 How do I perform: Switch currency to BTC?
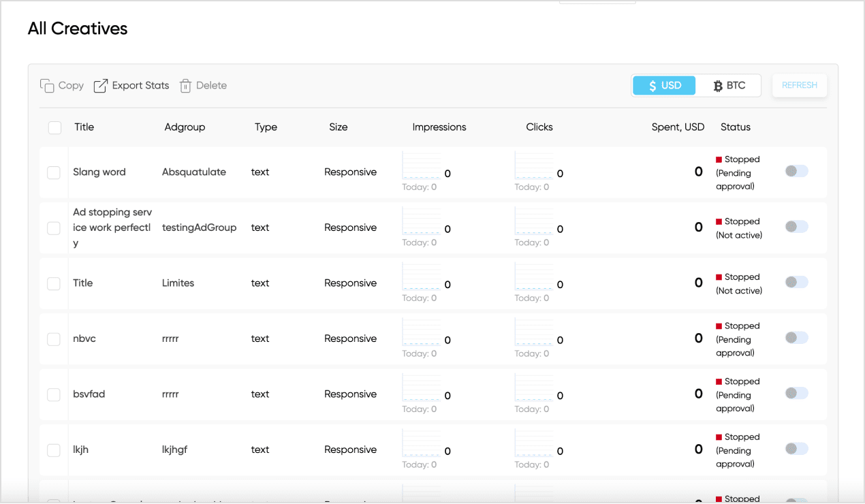[x=729, y=86]
